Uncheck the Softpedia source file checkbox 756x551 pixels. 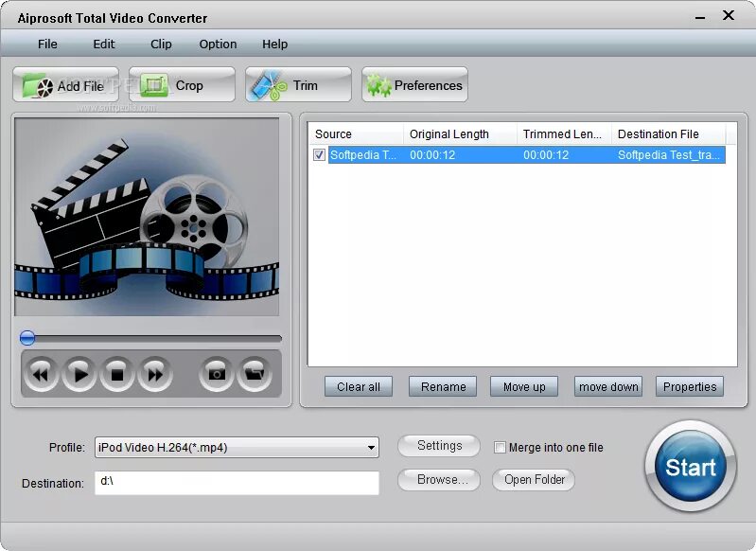pyautogui.click(x=319, y=155)
